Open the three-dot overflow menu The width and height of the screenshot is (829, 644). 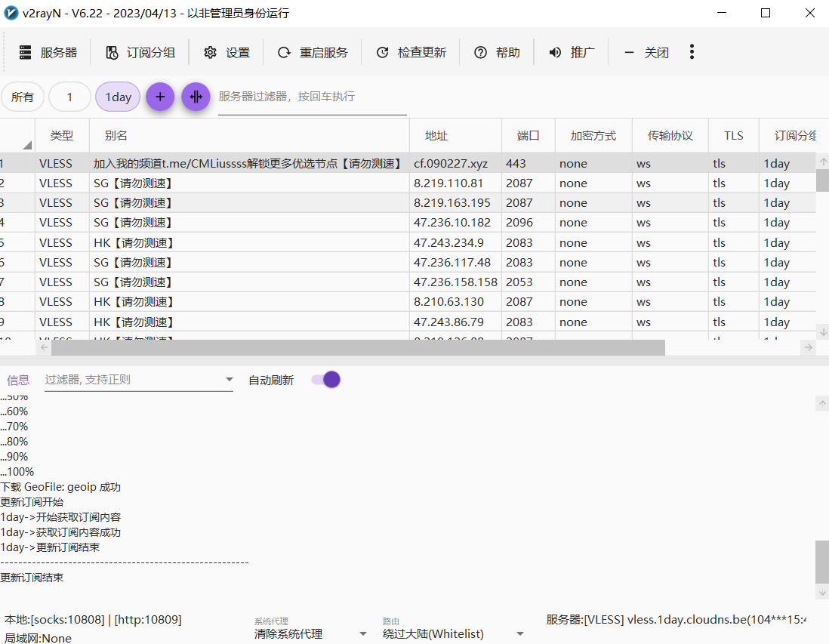[x=692, y=52]
